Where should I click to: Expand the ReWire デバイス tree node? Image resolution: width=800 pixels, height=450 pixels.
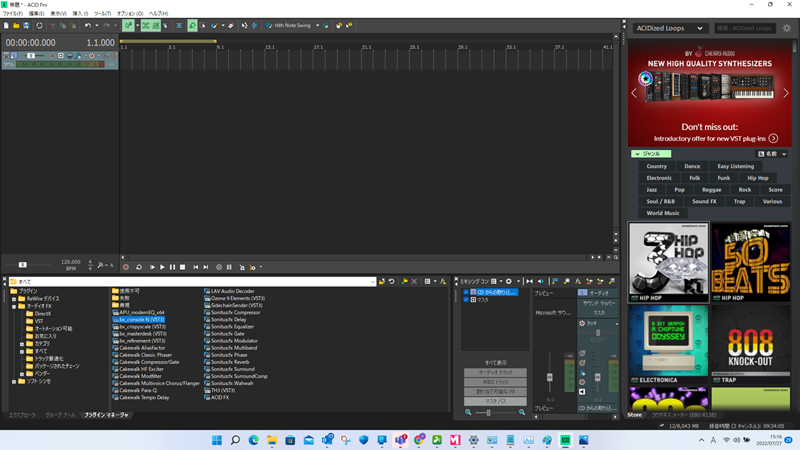14,299
